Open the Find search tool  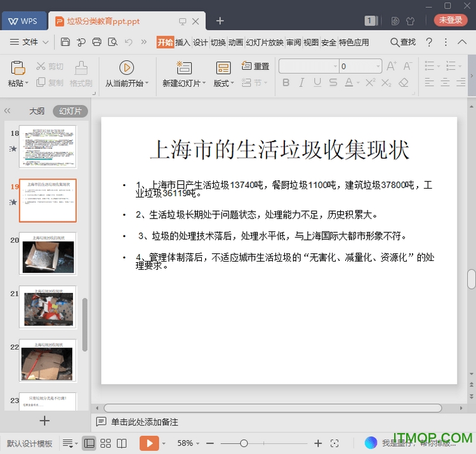pos(403,42)
